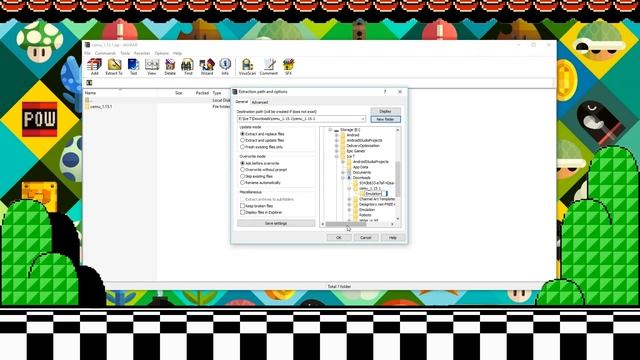Expand the Documents folder node
The height and width of the screenshot is (360, 640).
click(343, 173)
